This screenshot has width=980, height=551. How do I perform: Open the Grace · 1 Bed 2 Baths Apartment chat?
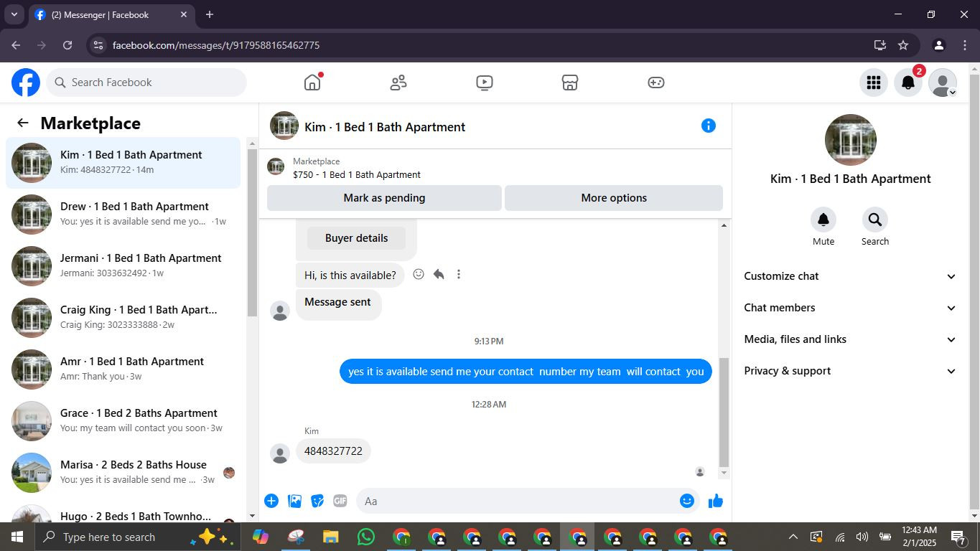123,421
